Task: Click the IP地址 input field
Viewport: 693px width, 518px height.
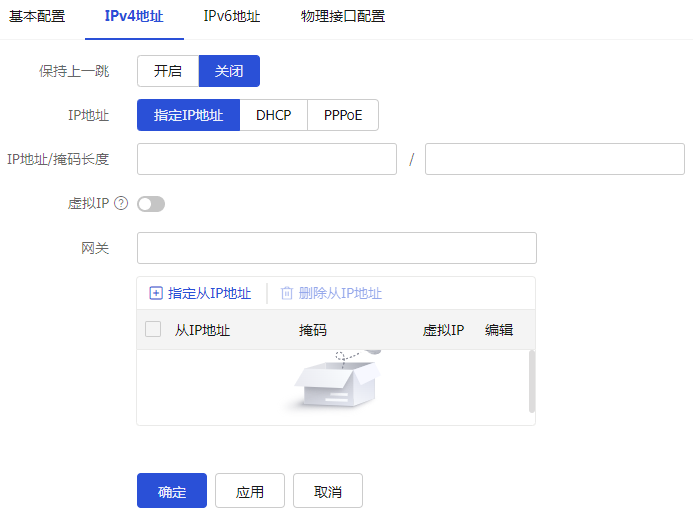Action: pos(267,159)
